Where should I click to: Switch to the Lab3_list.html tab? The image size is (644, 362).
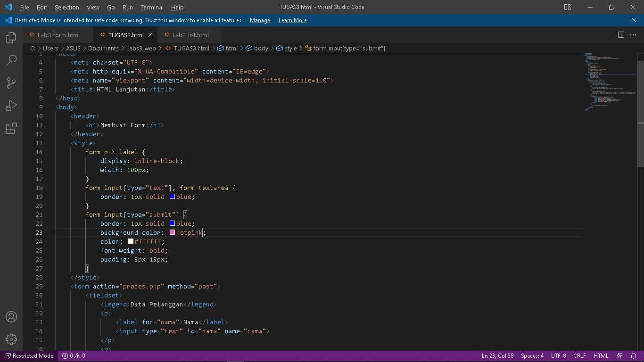[x=190, y=34]
